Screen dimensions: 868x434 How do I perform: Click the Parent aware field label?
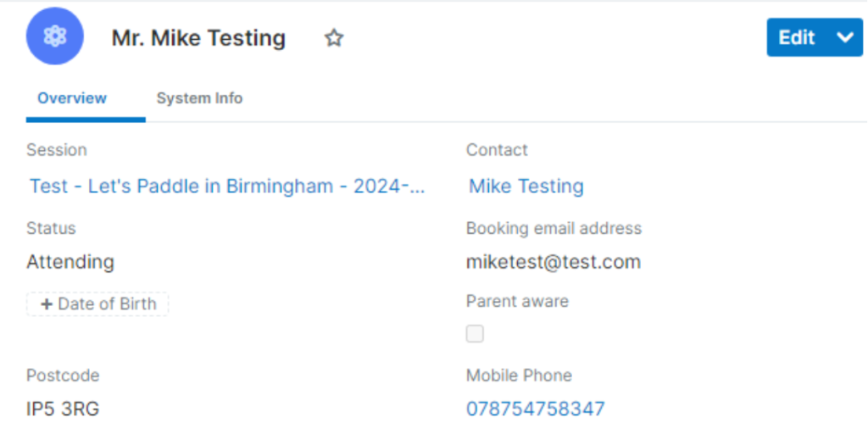[x=517, y=301]
